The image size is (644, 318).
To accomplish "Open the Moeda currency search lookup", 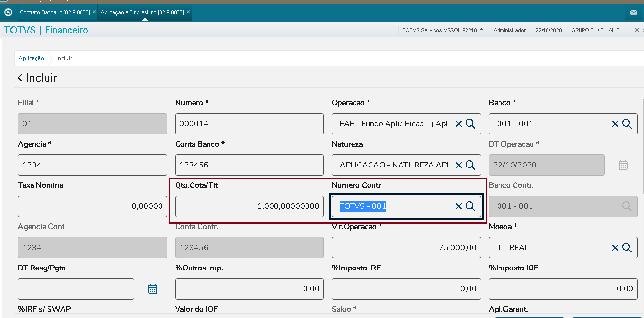I will (x=627, y=248).
